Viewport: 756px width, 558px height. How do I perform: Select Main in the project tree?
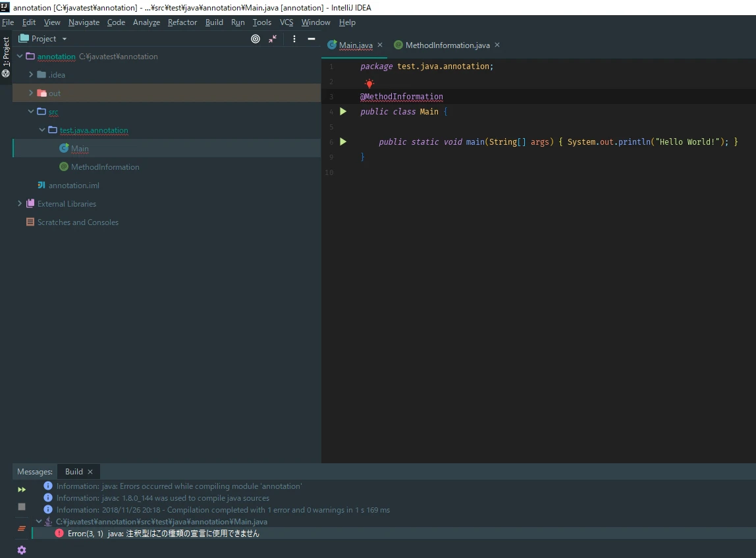coord(167,149)
